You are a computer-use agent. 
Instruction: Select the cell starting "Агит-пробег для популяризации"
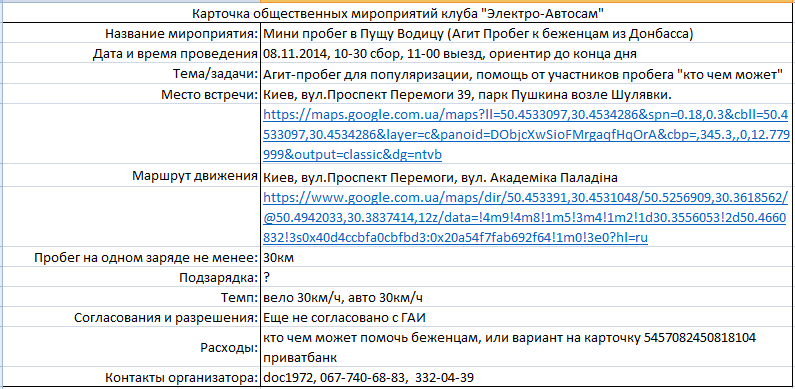tap(526, 74)
